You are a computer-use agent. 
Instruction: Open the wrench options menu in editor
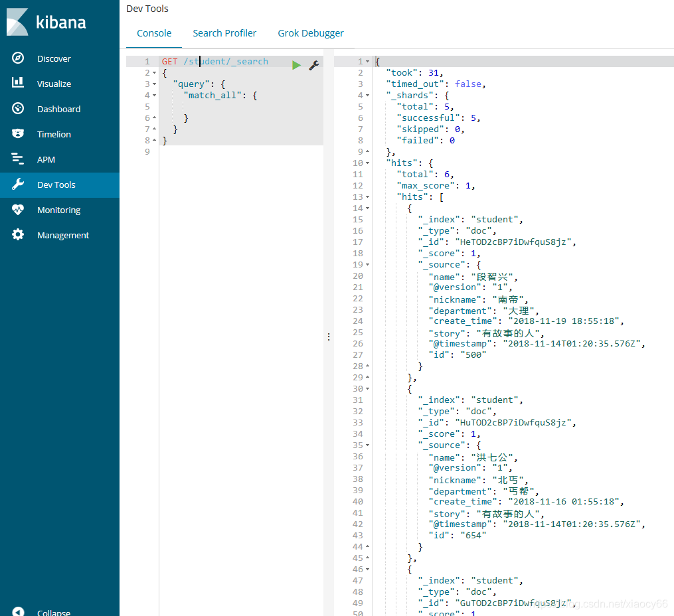click(314, 65)
